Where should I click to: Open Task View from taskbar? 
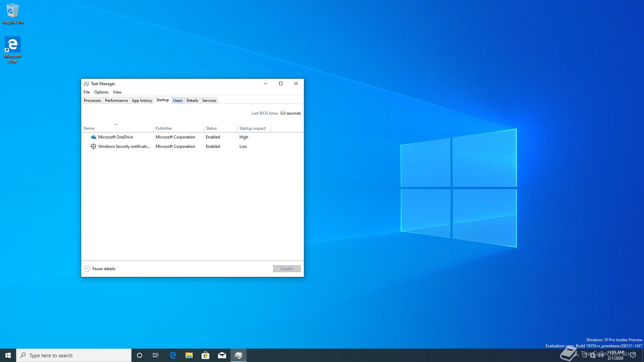click(x=156, y=355)
